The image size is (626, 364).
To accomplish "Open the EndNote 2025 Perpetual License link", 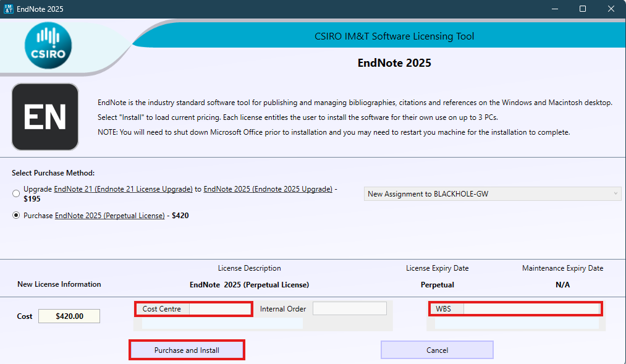I will pos(110,216).
